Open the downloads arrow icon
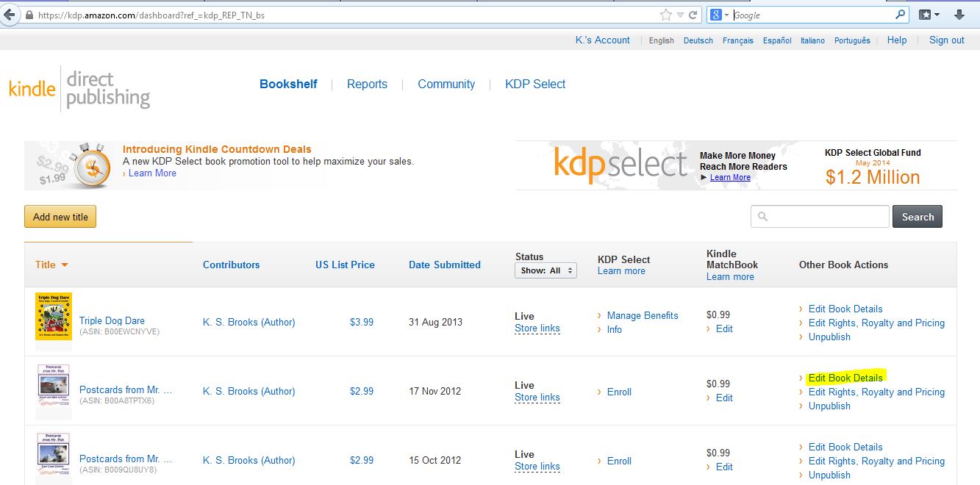The width and height of the screenshot is (980, 485). coord(959,15)
